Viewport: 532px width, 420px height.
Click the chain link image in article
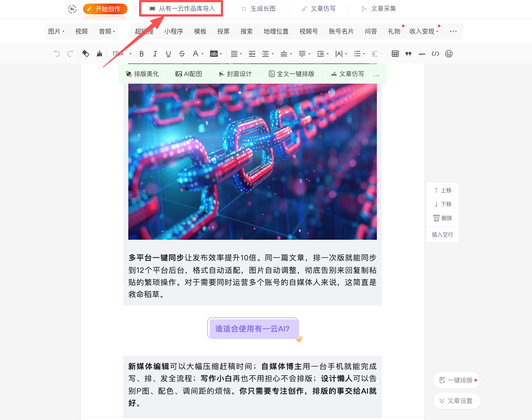[252, 161]
